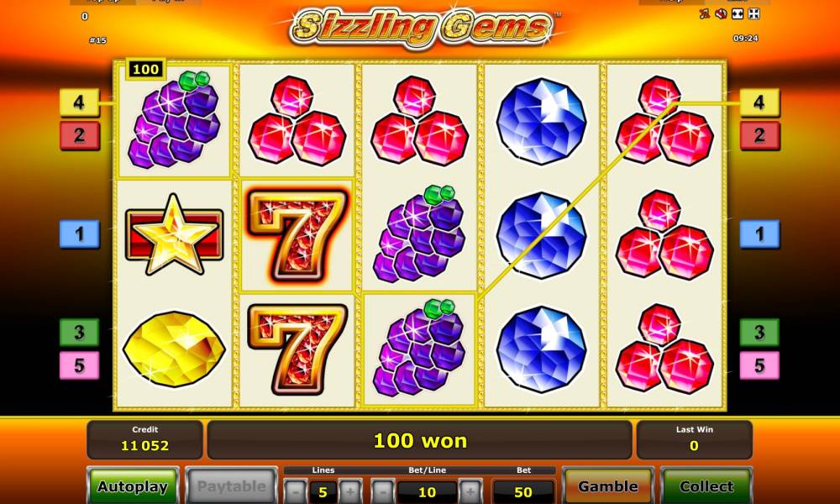Open the Paytable
This screenshot has height=504, width=840.
coord(232,486)
